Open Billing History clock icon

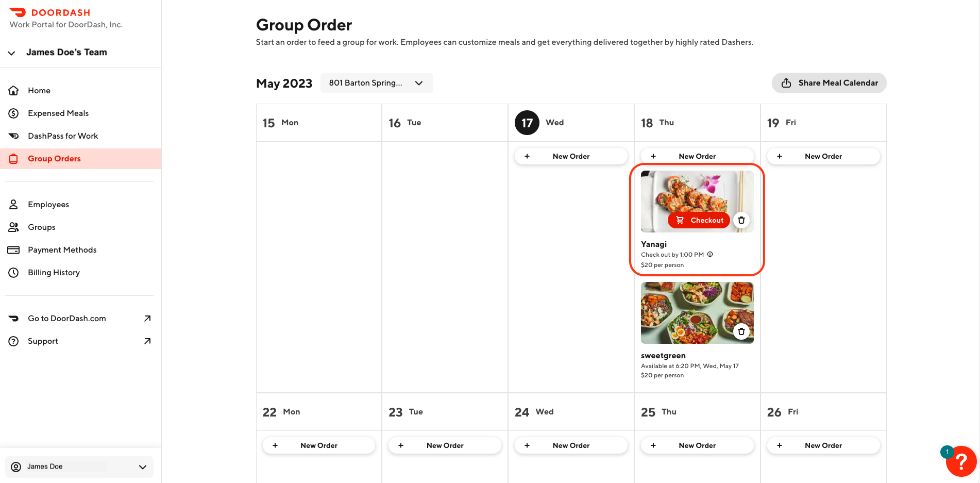click(x=14, y=272)
